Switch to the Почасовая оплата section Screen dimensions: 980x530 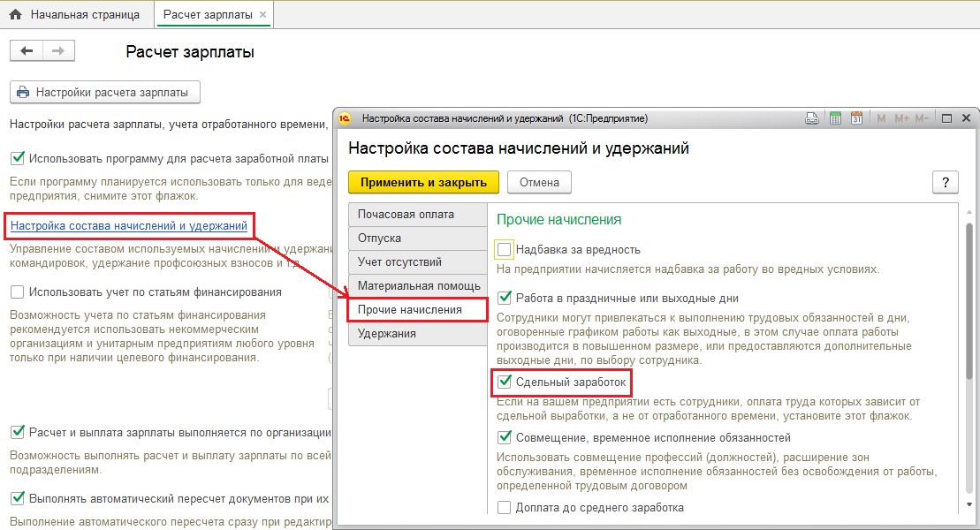(406, 215)
